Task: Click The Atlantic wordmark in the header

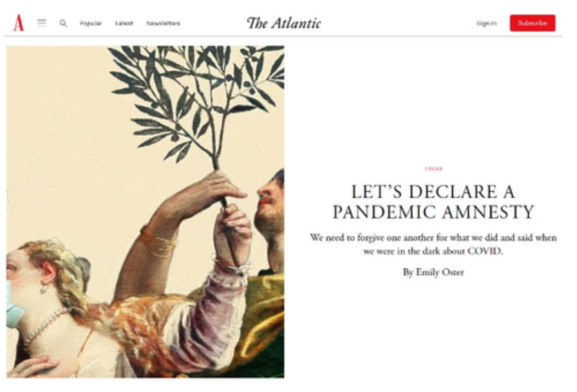Action: point(284,23)
